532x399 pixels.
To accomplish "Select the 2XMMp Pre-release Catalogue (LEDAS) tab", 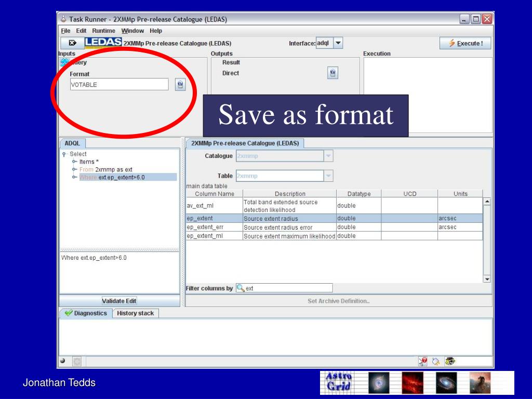I will [x=245, y=143].
